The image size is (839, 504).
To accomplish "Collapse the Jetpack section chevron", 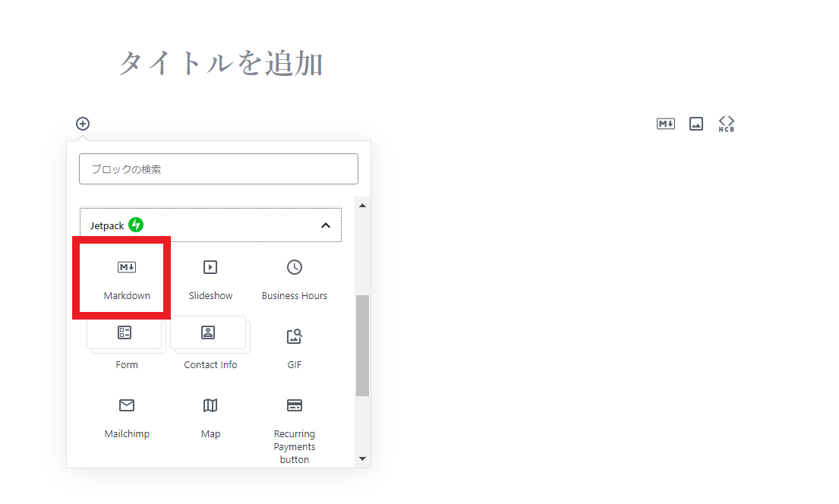I will tap(326, 225).
